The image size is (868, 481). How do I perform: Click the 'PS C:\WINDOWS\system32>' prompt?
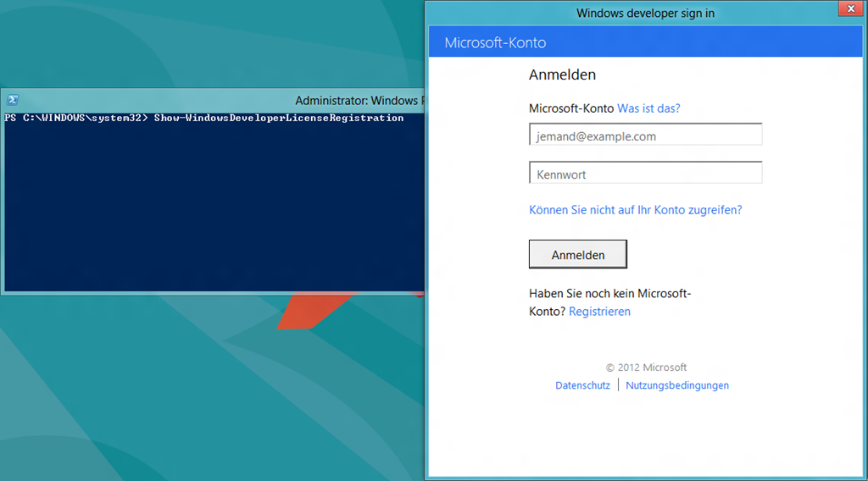pos(76,118)
